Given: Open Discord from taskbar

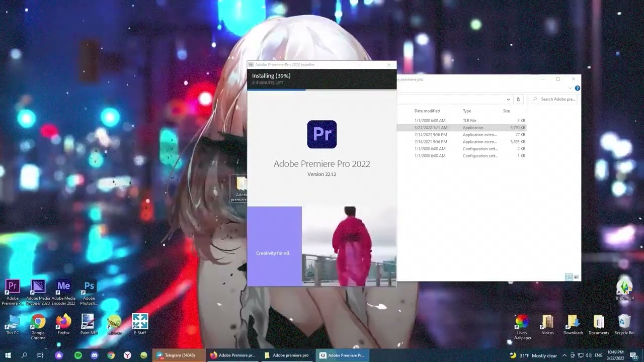Looking at the screenshot, I should (x=94, y=355).
